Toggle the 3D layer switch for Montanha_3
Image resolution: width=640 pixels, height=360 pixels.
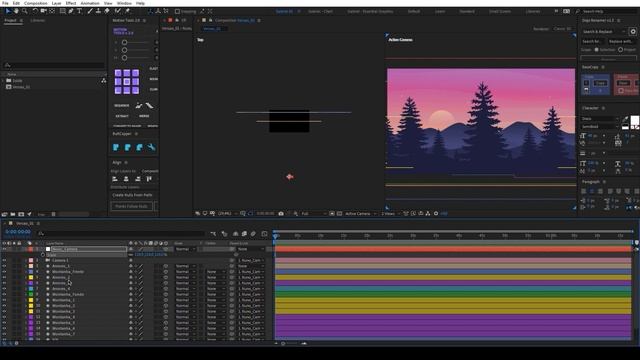click(165, 311)
